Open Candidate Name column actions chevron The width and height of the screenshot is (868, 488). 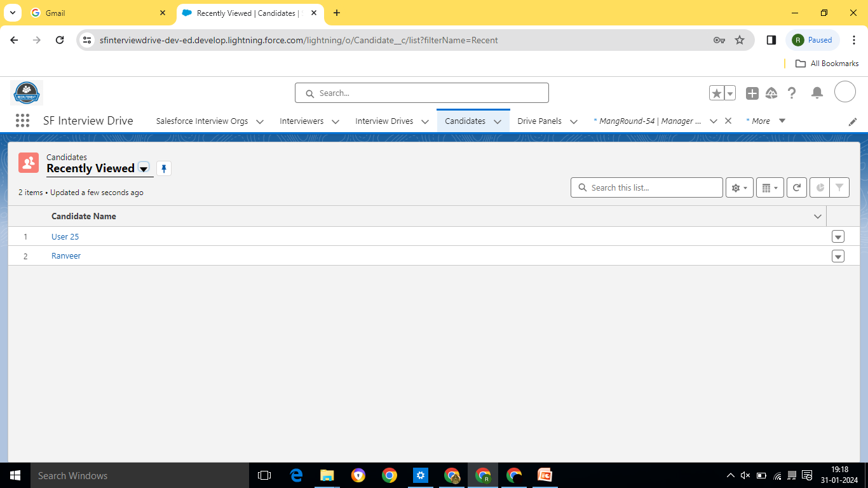point(818,217)
